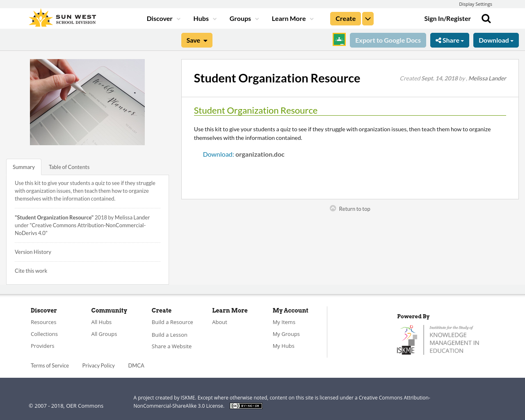The height and width of the screenshot is (420, 525).
Task: Select the Return to top arrow icon
Action: coord(332,208)
